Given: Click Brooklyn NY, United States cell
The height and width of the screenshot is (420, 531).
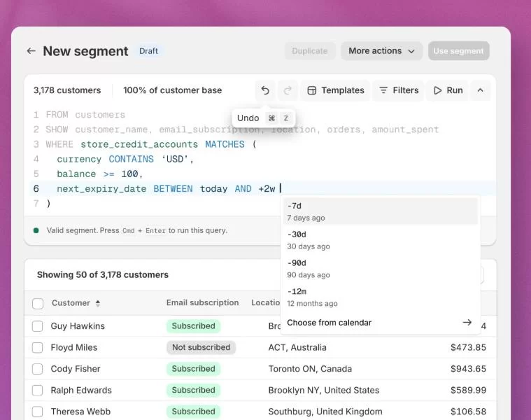Looking at the screenshot, I should (323, 390).
